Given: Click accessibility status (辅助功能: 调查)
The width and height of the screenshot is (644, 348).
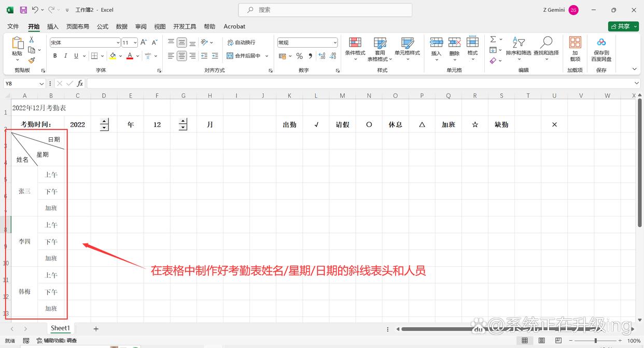Looking at the screenshot, I should click(57, 341).
